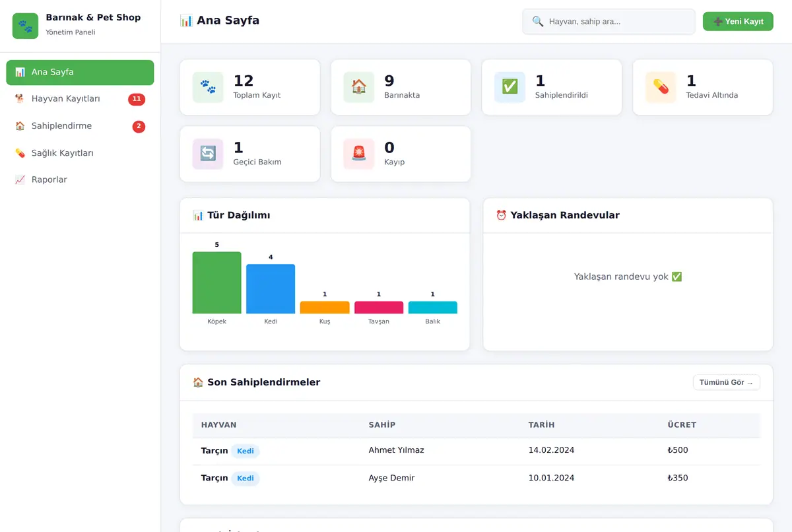Click the pill icon on Tedavi Altında card
792x532 pixels.
click(x=661, y=87)
